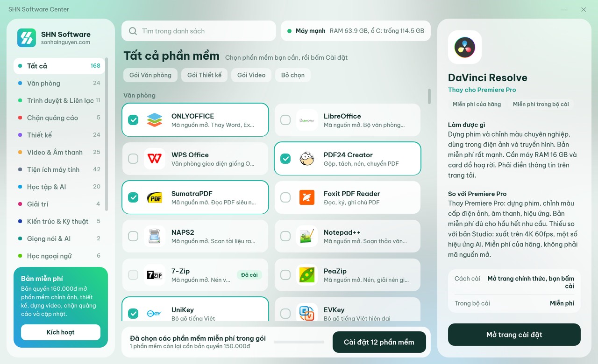Click the Notepad++ app icon
598x364 pixels.
tap(307, 236)
